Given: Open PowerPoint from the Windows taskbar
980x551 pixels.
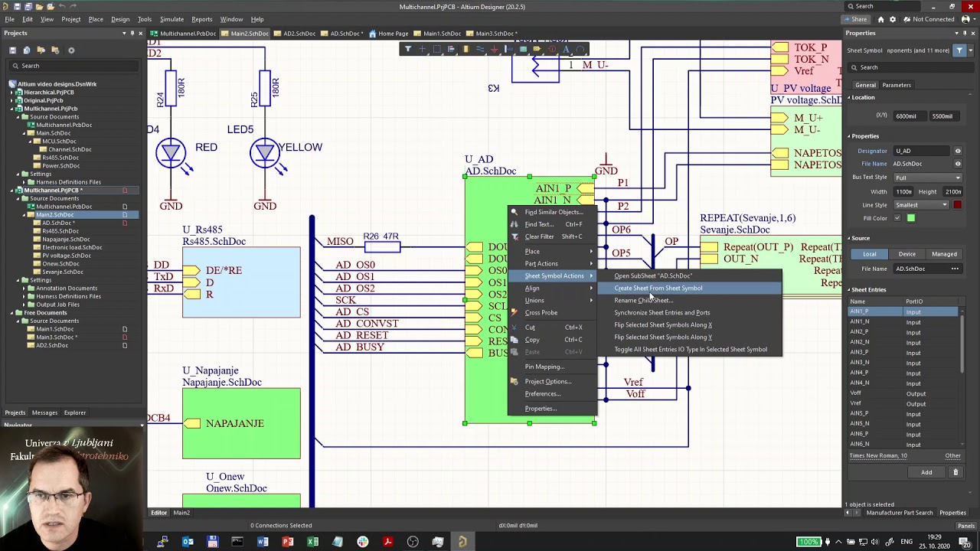Looking at the screenshot, I should click(287, 542).
